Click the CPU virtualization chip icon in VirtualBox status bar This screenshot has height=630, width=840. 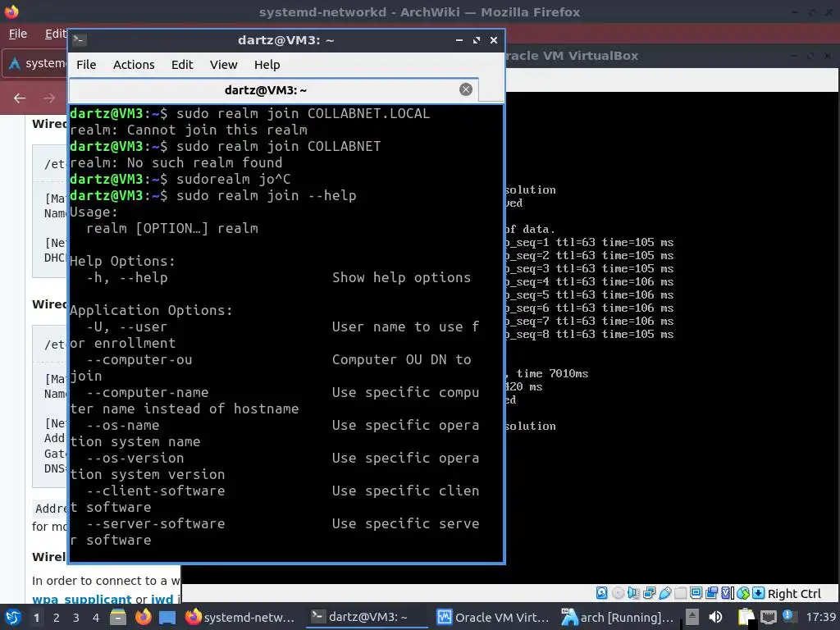726,593
